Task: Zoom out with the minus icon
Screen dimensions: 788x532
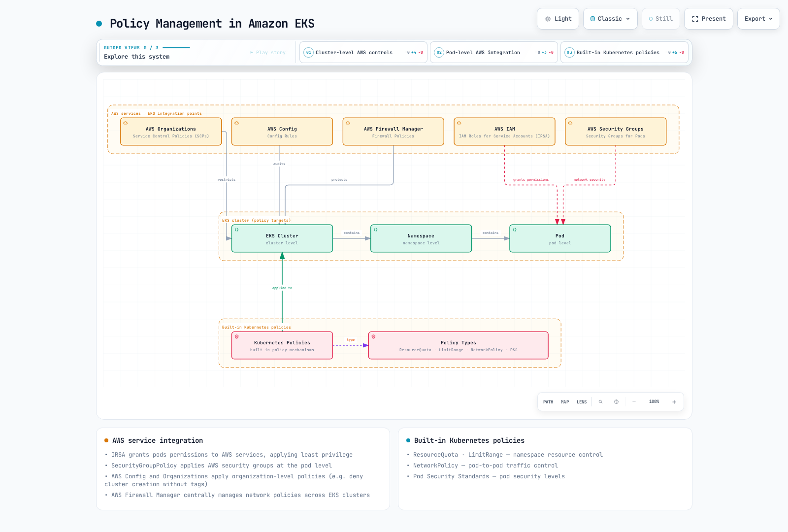Action: coord(634,402)
